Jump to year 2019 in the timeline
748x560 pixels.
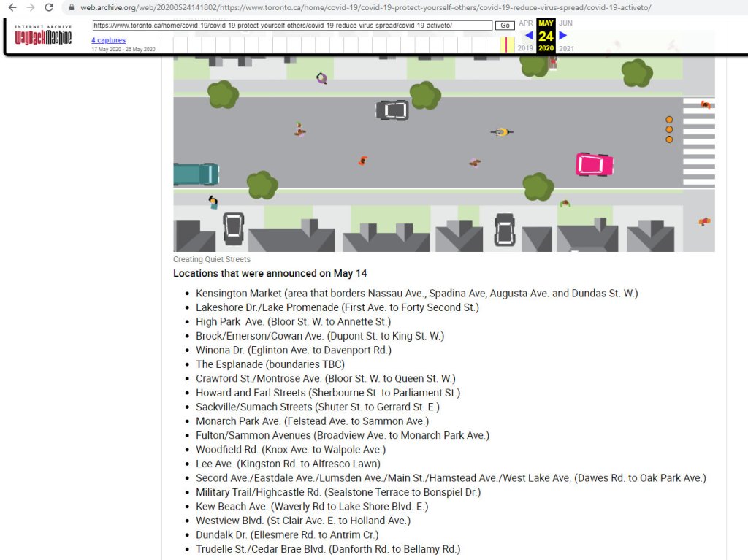point(525,48)
